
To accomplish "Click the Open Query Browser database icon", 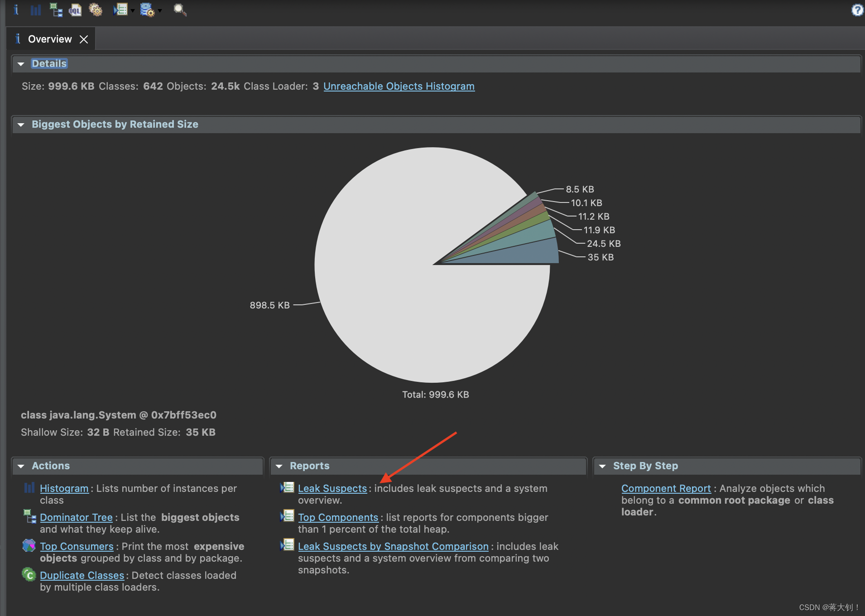I will pyautogui.click(x=147, y=10).
